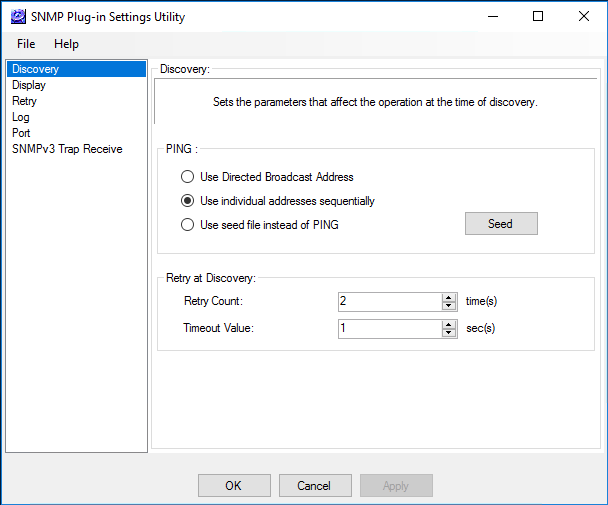This screenshot has height=505, width=608.
Task: Open the Log settings page
Action: pos(21,117)
